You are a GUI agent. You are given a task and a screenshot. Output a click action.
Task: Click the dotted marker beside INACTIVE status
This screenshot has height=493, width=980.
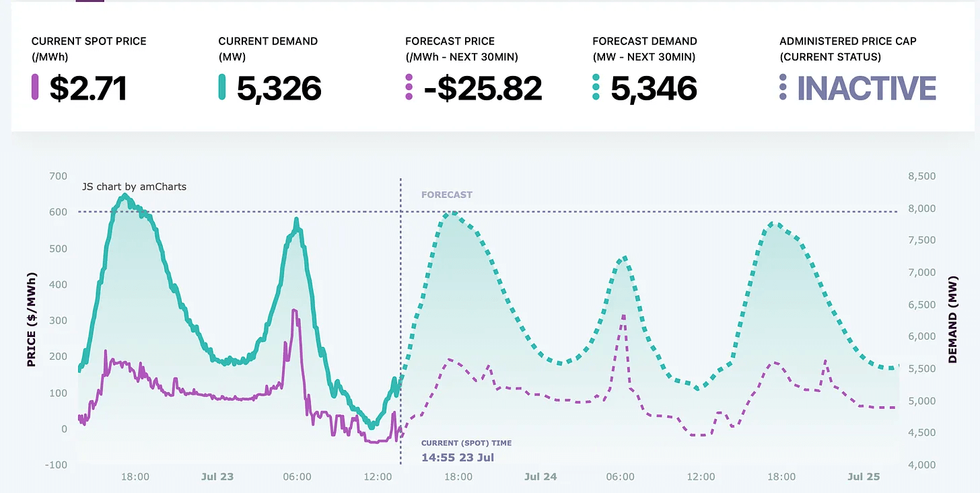point(783,88)
